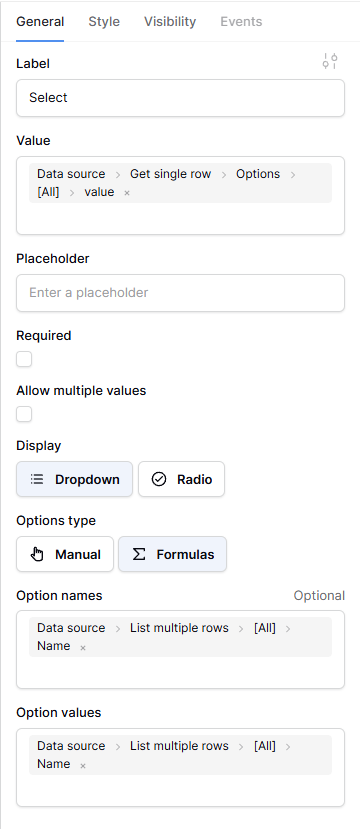
Task: Click the Label input containing Select
Action: point(180,98)
